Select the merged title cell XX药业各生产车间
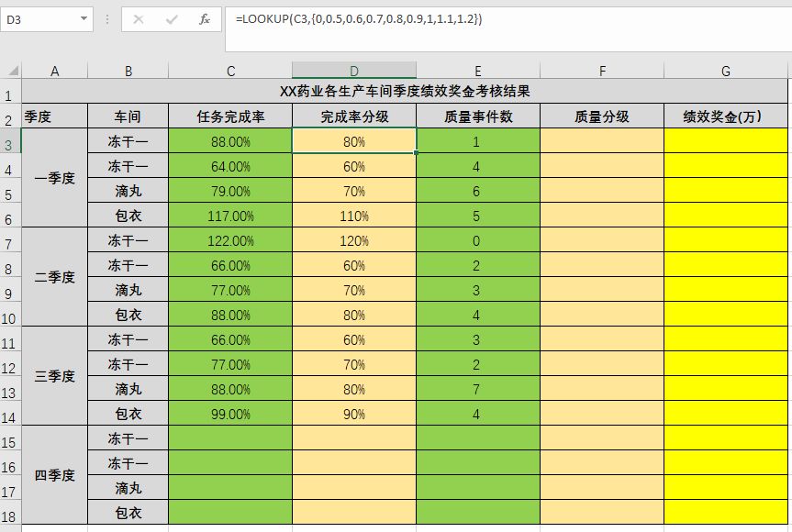 click(404, 92)
